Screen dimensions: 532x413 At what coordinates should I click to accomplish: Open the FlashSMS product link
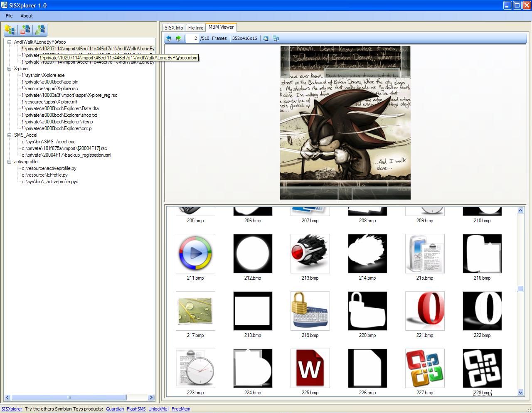(x=136, y=409)
